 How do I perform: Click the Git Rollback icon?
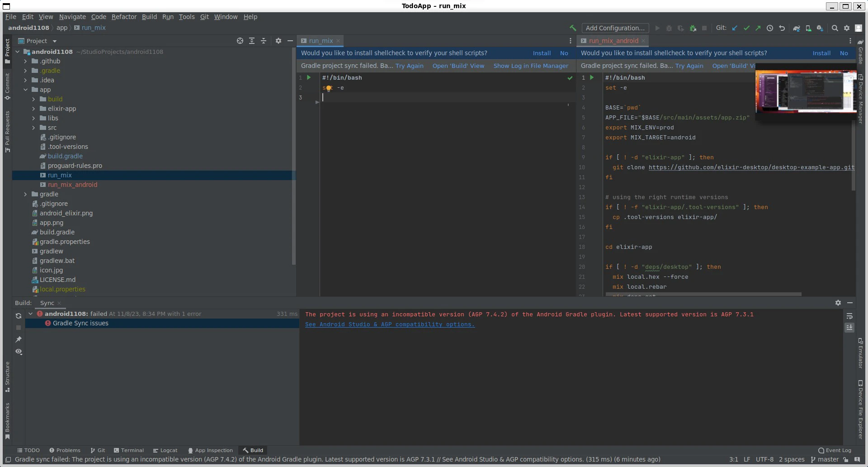coord(782,28)
